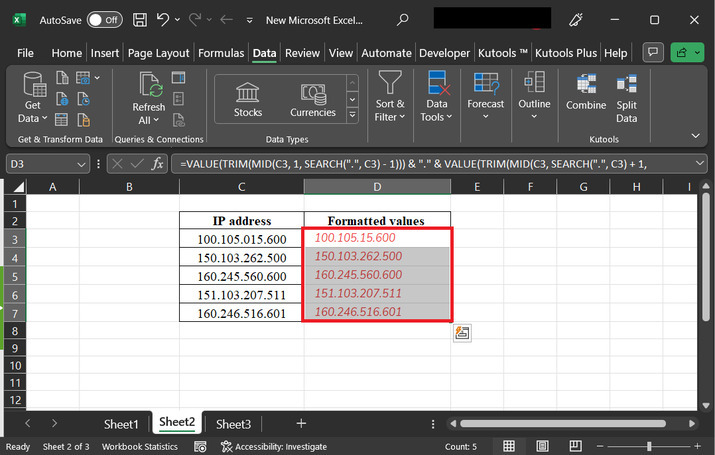Select the Currencies data type
This screenshot has width=715, height=455.
(313, 100)
